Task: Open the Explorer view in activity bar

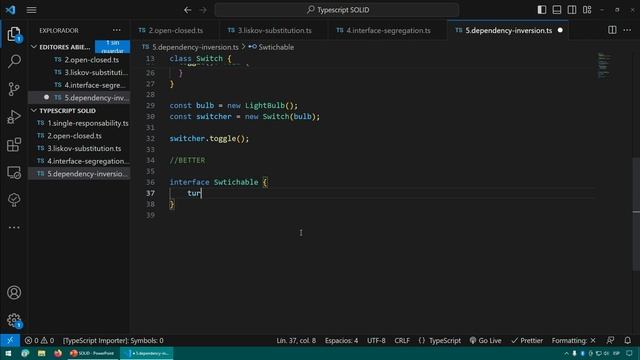Action: point(14,34)
